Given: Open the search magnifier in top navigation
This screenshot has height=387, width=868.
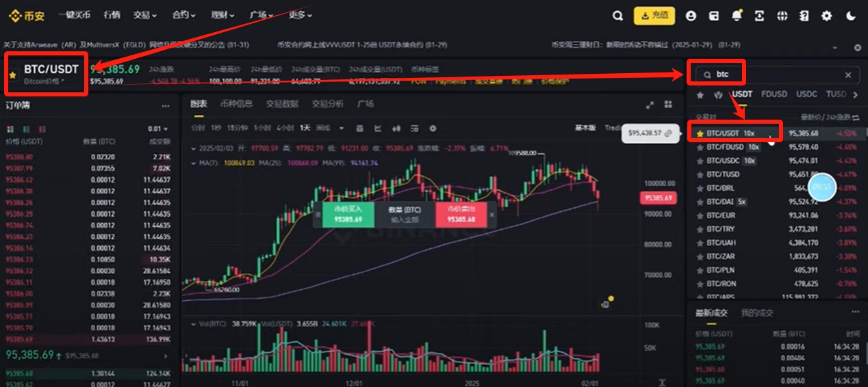Looking at the screenshot, I should click(618, 16).
